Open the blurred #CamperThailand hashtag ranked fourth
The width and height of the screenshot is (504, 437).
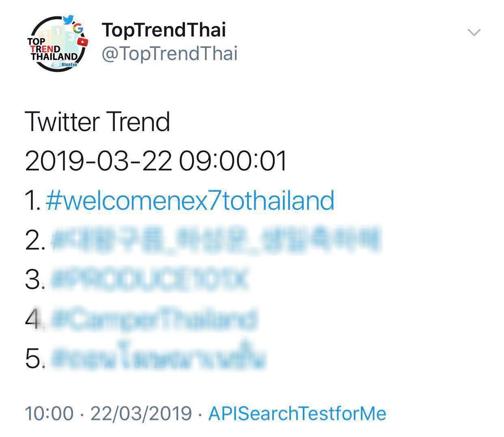click(154, 319)
